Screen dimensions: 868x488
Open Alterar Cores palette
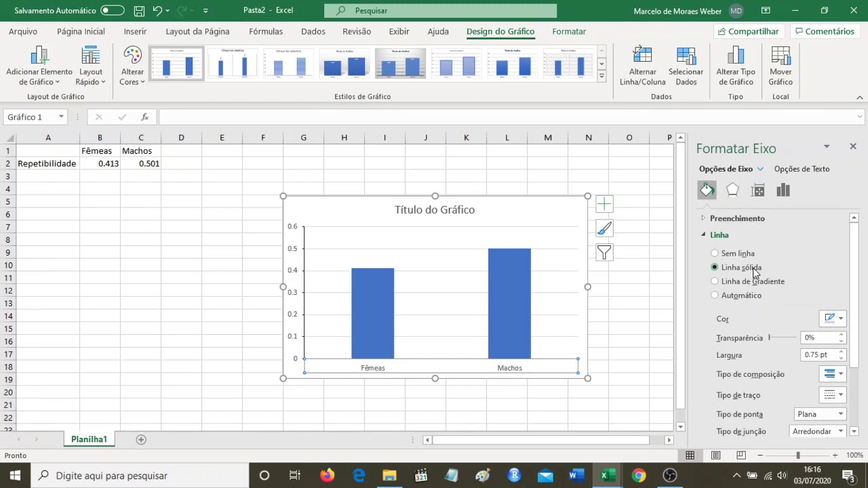[132, 66]
